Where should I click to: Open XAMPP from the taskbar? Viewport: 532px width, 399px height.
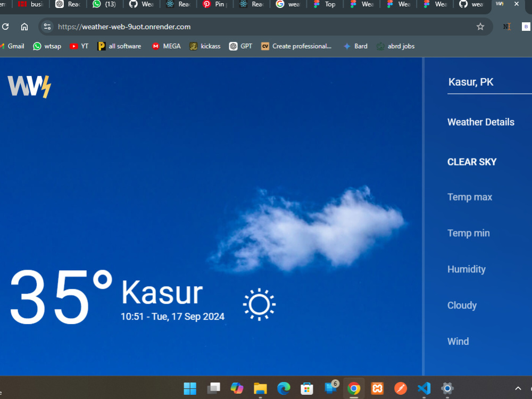click(x=377, y=388)
